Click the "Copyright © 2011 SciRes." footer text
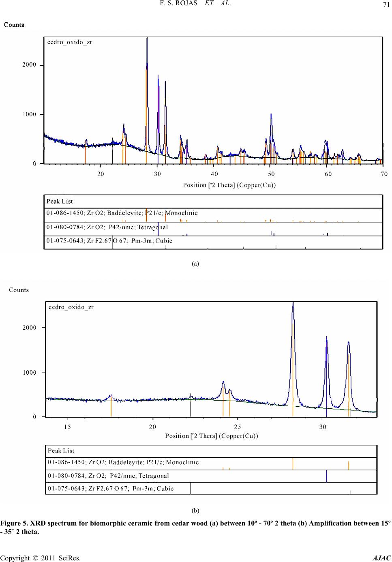The image size is (392, 562). click(x=41, y=558)
